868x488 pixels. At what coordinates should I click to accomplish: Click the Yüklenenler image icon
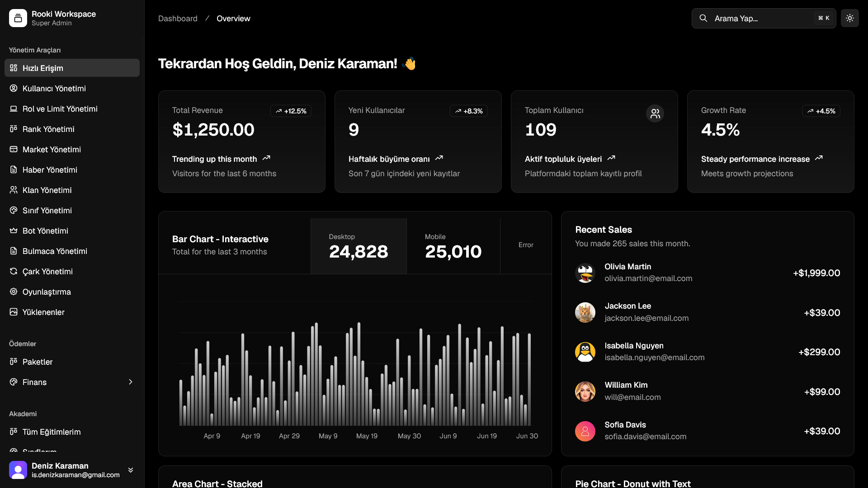(14, 312)
